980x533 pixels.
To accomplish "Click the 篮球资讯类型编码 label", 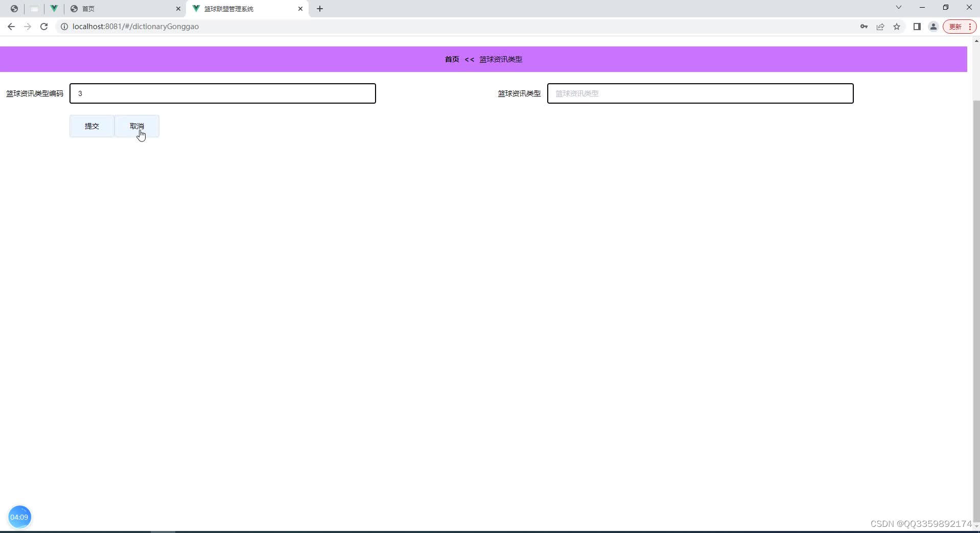I will (x=35, y=93).
